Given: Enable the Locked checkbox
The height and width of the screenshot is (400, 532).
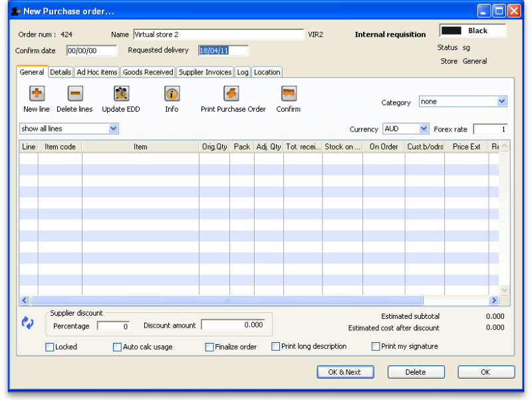Looking at the screenshot, I should [49, 346].
